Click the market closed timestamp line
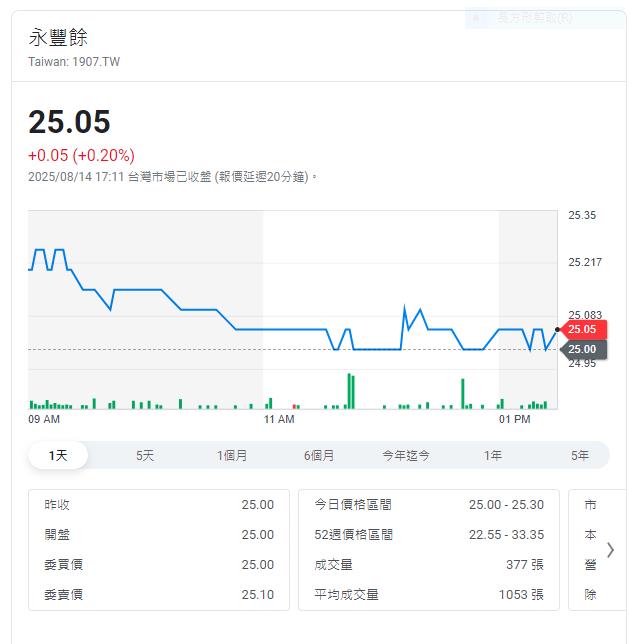Viewport: 643px width, 644px height. point(172,177)
